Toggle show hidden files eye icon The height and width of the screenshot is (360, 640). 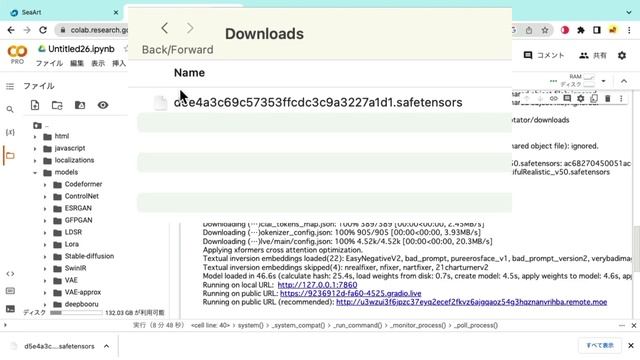click(x=103, y=105)
